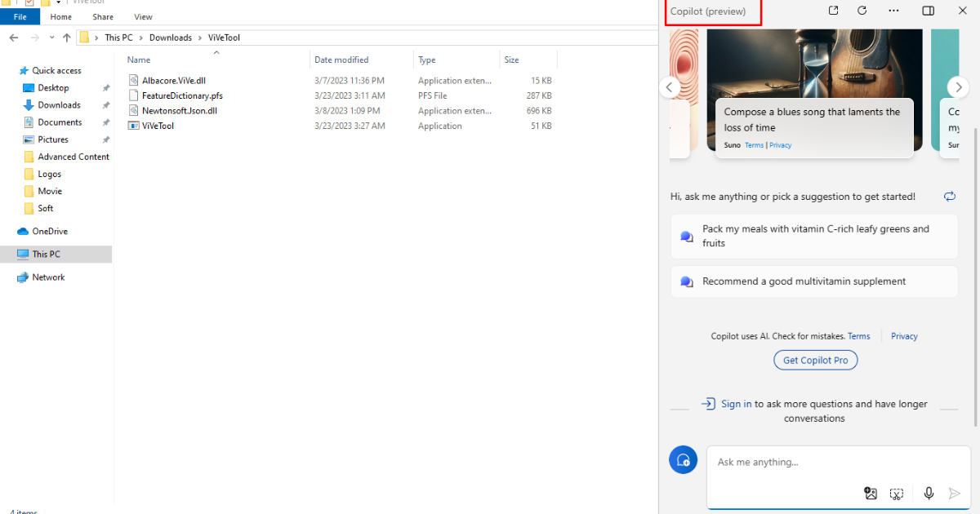The width and height of the screenshot is (980, 514).
Task: Select Documents in navigation pane
Action: [x=60, y=122]
